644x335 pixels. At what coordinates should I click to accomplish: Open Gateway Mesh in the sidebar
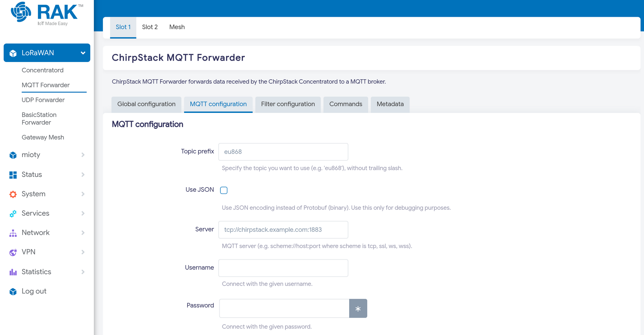click(43, 137)
